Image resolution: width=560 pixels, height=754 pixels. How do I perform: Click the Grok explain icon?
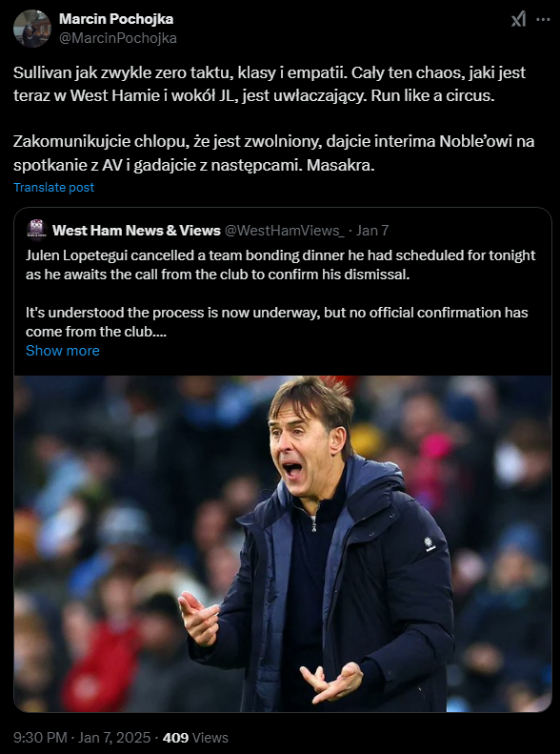[x=518, y=19]
